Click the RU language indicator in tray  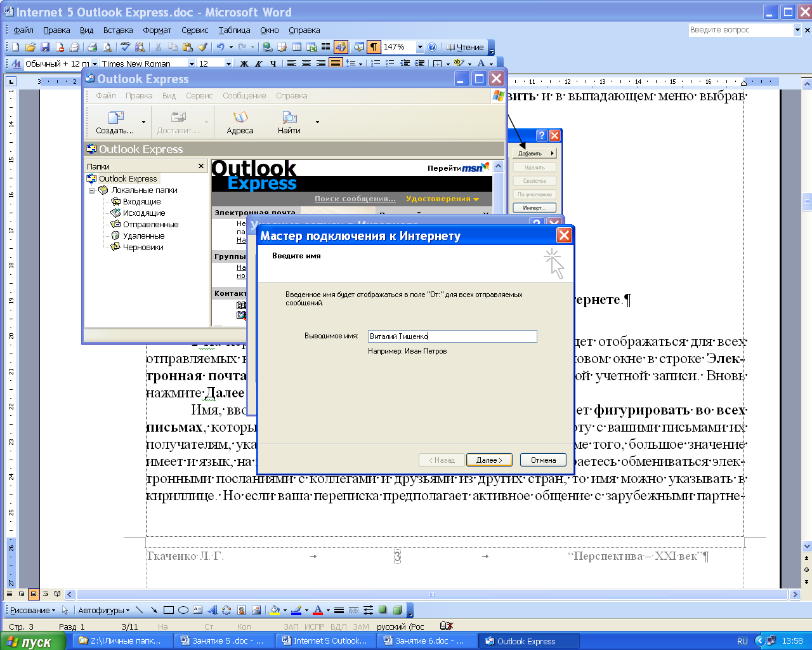pyautogui.click(x=742, y=641)
